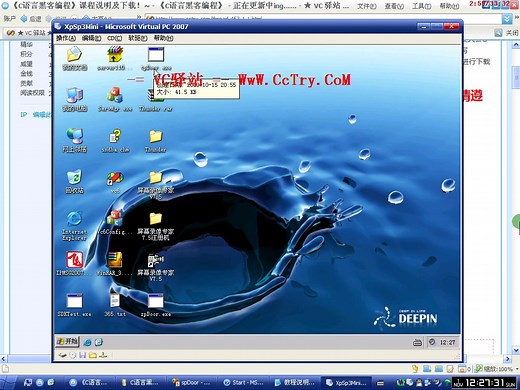520x390 pixels.
Task: Expand the browser address bar dropdown arrow
Action: 507,18
